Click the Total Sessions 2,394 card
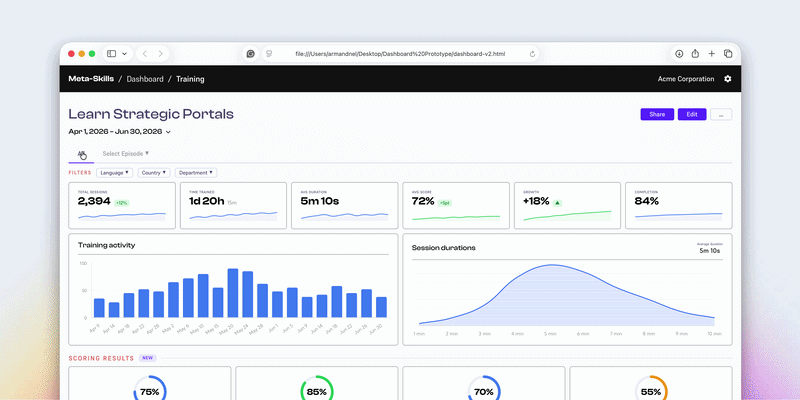800x400 pixels. pyautogui.click(x=122, y=206)
